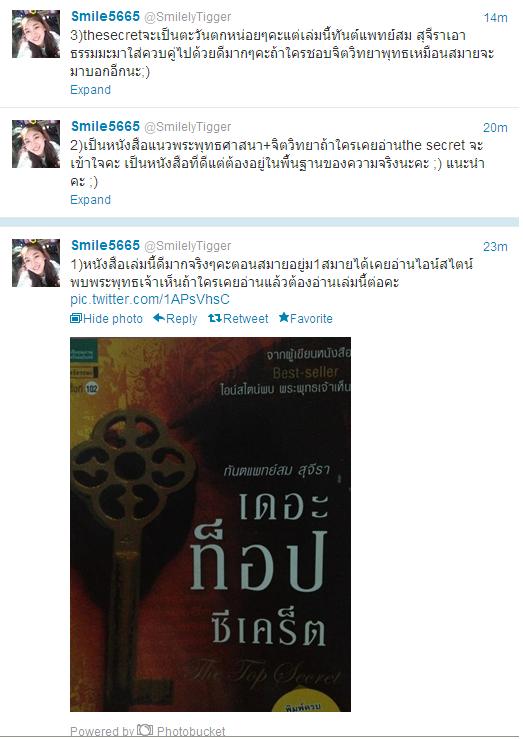This screenshot has height=739, width=523.
Task: Click the Photobucket camera logo
Action: coord(145,730)
